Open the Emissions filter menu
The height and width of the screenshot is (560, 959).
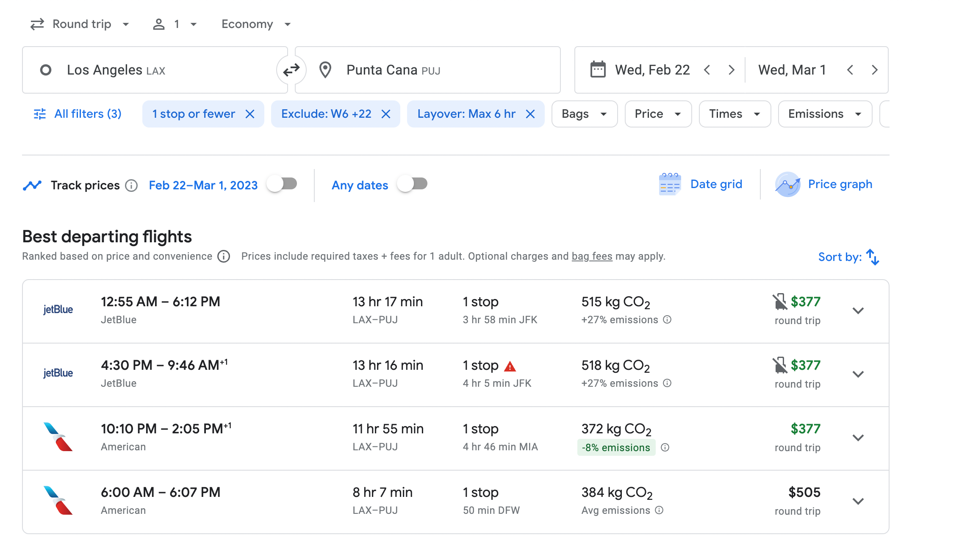click(x=824, y=114)
